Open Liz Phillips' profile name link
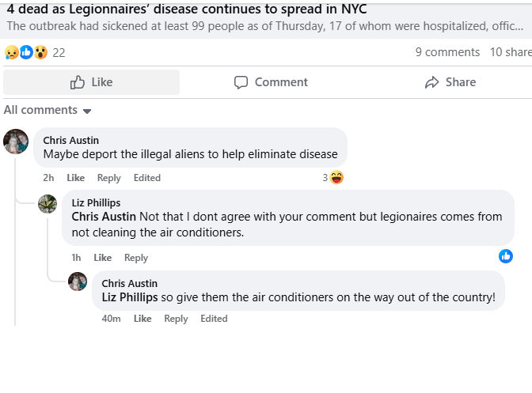Image resolution: width=532 pixels, height=393 pixels. click(x=96, y=203)
